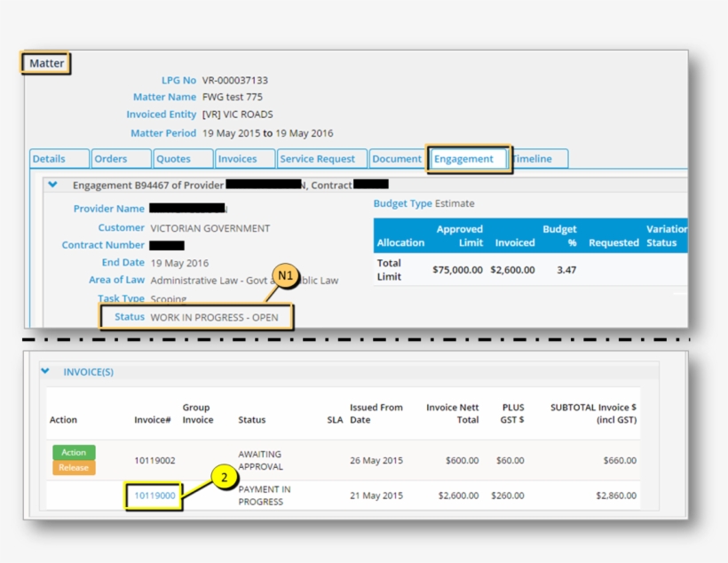
Task: Click the green Action button for invoice 10119002
Action: [73, 452]
